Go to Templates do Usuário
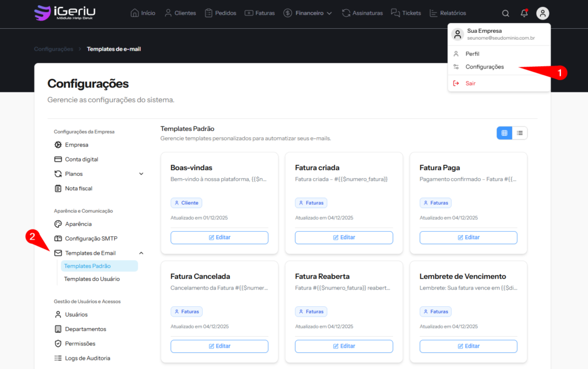The image size is (588, 369). pyautogui.click(x=92, y=279)
